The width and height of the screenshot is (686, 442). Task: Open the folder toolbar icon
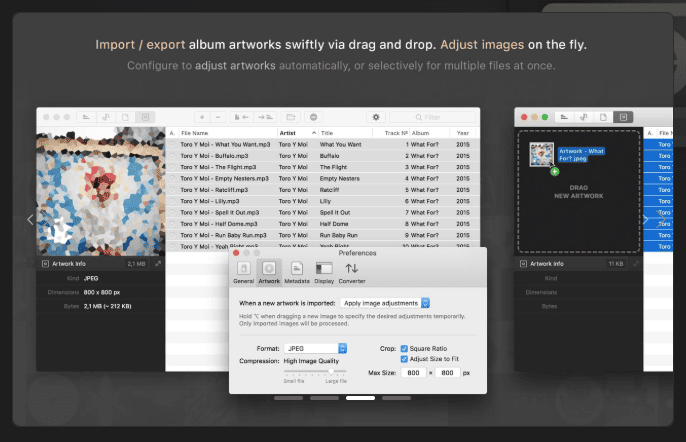pyautogui.click(x=290, y=117)
